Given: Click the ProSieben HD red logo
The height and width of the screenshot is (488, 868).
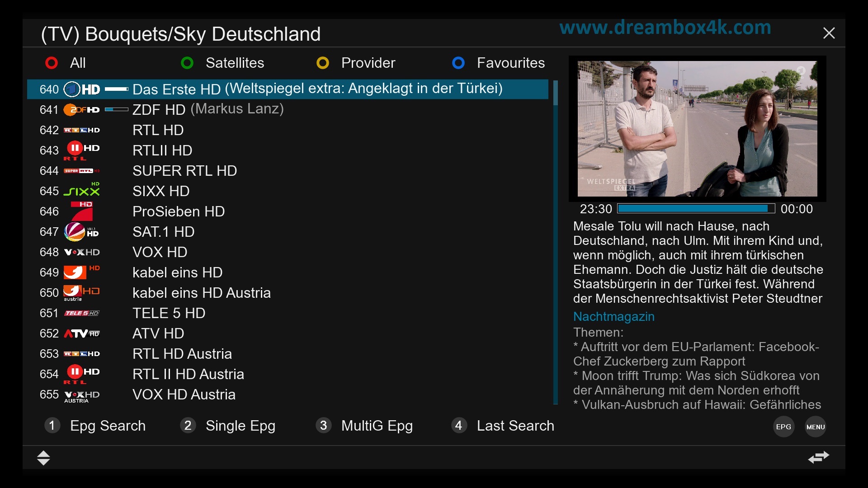Looking at the screenshot, I should (x=82, y=211).
